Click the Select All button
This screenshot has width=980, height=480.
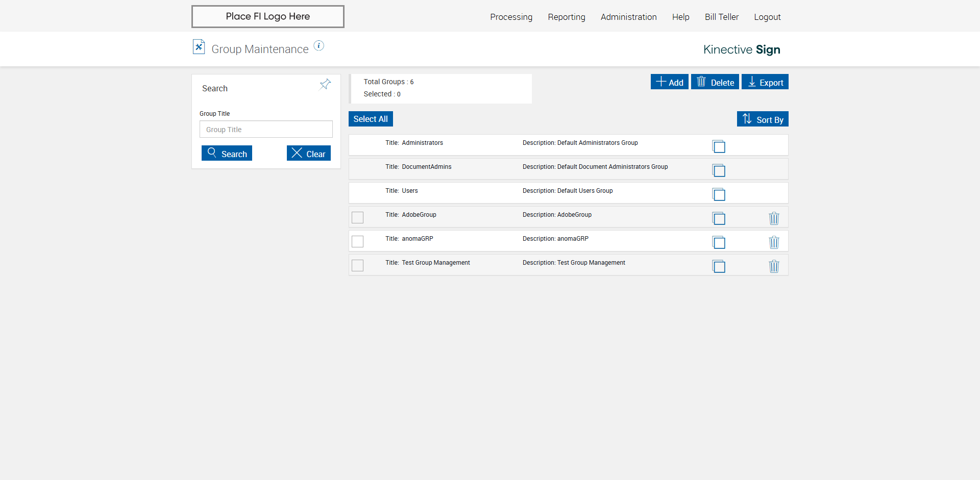pyautogui.click(x=371, y=119)
